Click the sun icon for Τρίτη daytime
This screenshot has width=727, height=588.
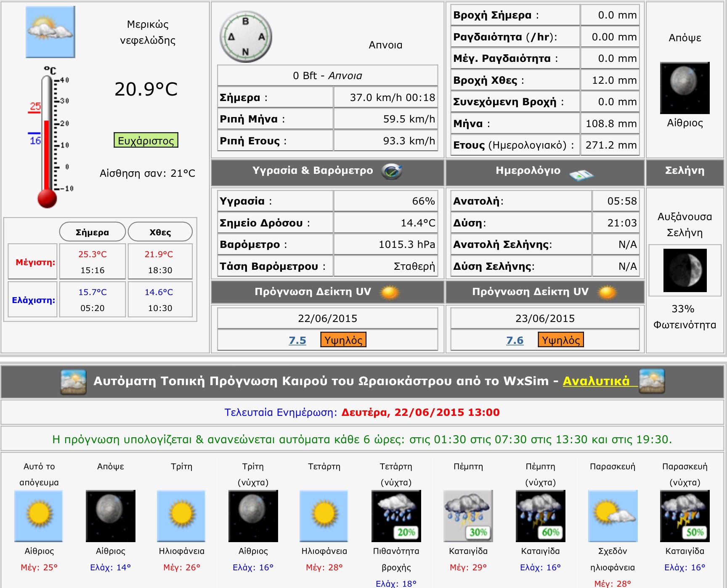181,516
